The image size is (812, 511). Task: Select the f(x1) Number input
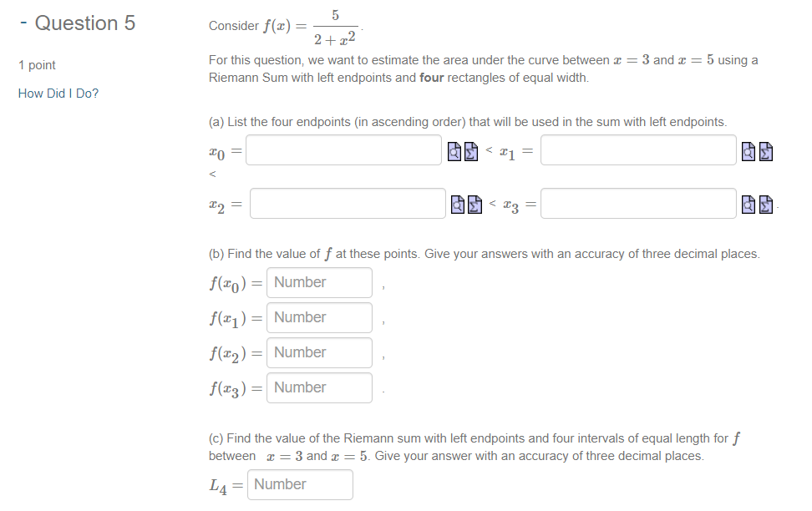coord(318,317)
